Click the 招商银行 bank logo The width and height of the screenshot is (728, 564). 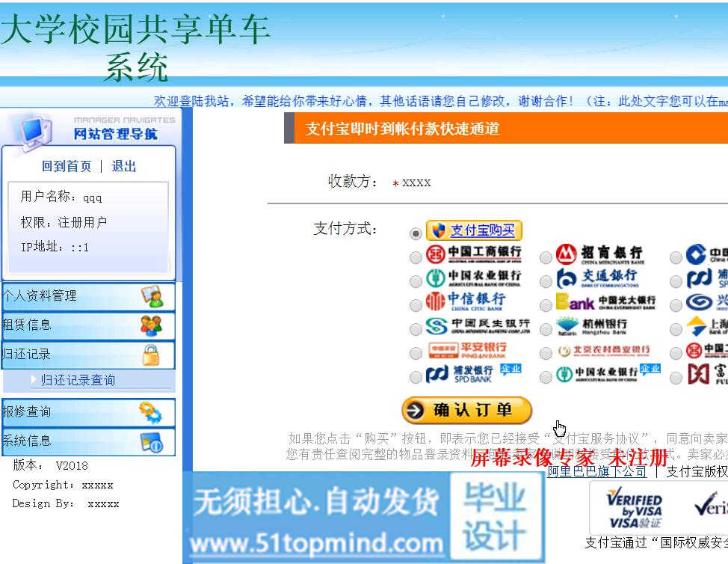coord(600,254)
